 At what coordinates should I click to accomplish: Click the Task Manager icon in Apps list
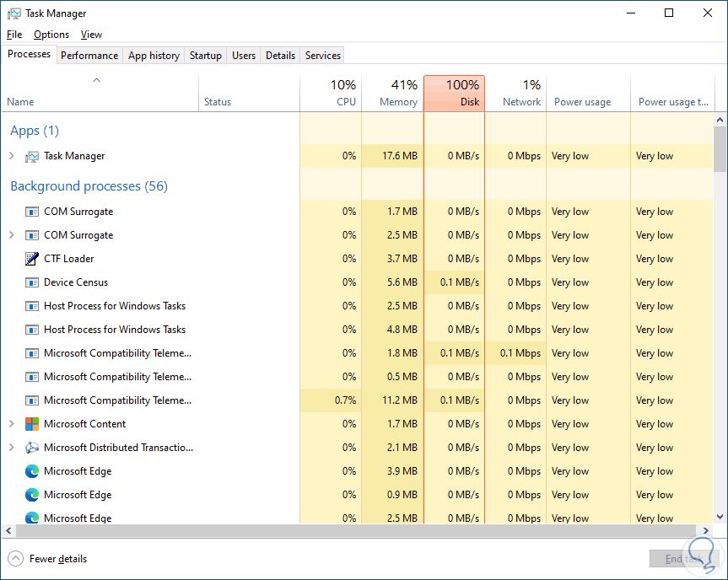(x=32, y=156)
